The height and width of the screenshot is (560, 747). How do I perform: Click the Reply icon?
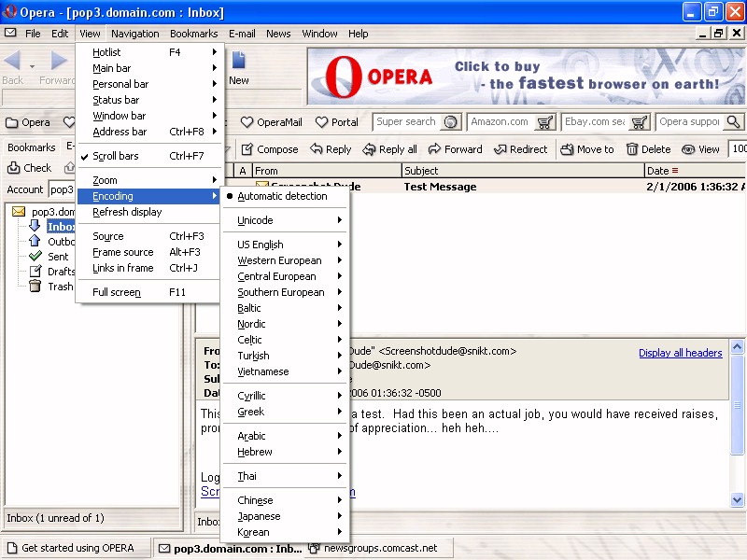(x=316, y=149)
